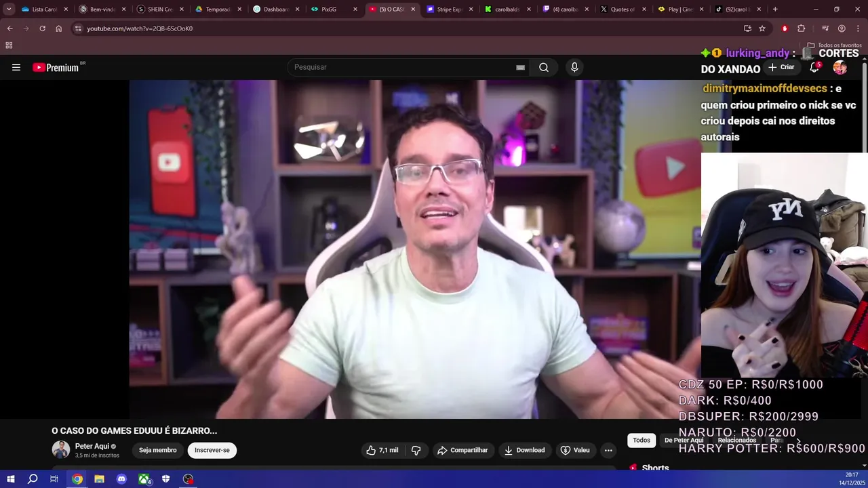The height and width of the screenshot is (488, 868).
Task: Open more actions three-dot menu
Action: click(608, 450)
